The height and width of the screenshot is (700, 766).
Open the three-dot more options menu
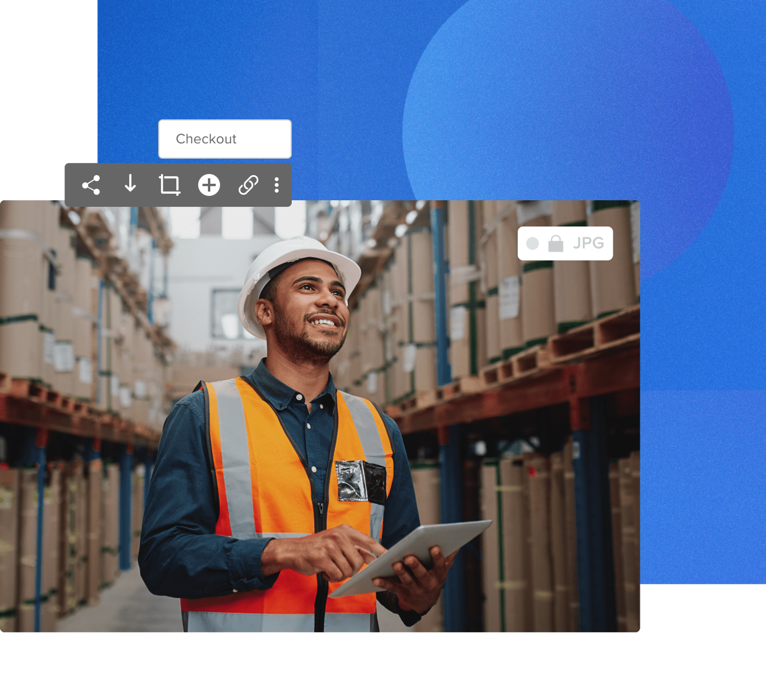click(277, 185)
